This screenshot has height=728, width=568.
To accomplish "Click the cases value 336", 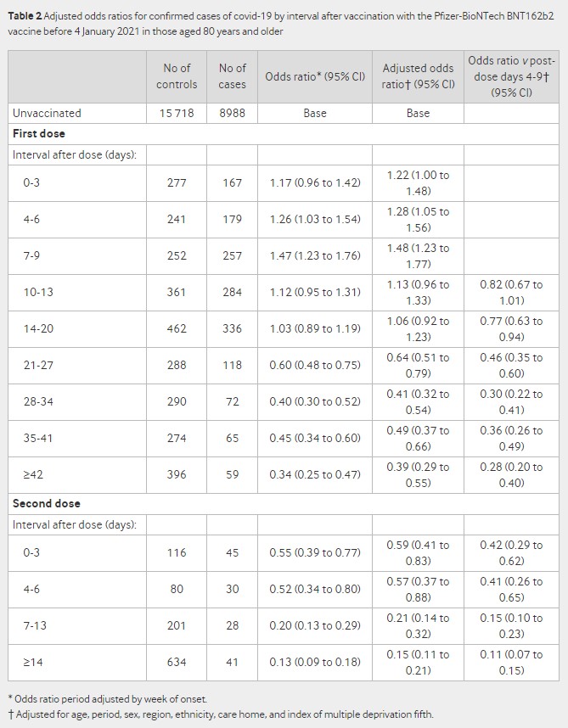I will [x=232, y=328].
